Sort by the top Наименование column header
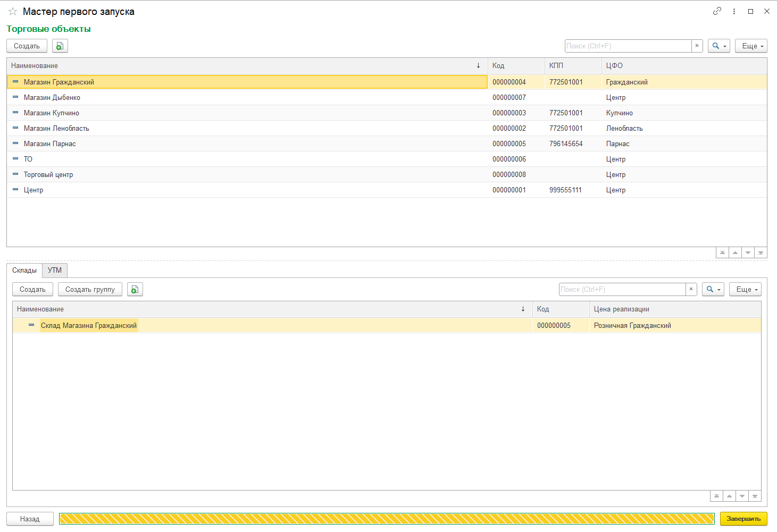777x532 pixels. coord(239,66)
